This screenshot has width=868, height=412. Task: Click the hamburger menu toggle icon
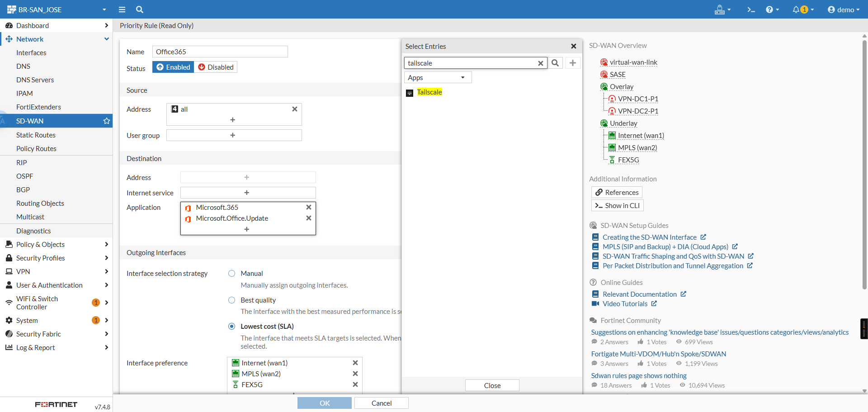pos(122,9)
